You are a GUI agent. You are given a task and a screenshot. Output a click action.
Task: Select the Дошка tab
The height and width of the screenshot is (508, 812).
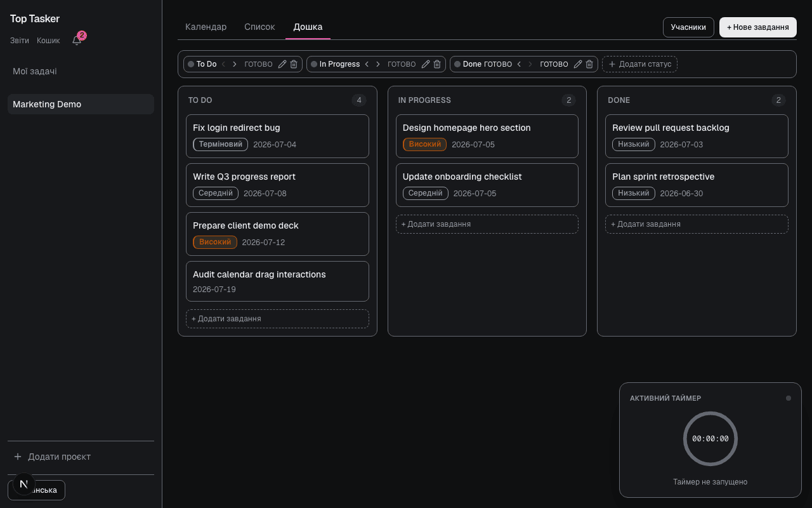coord(308,27)
